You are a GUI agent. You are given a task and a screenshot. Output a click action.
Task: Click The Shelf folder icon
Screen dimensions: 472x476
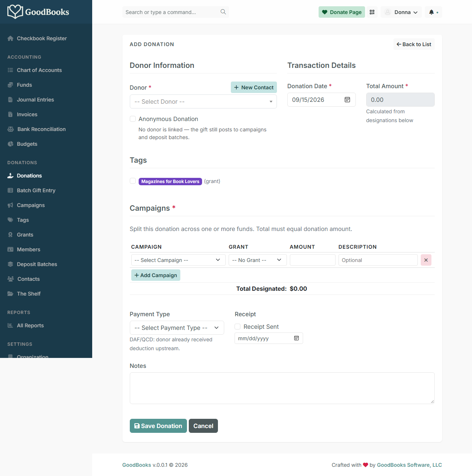(x=10, y=294)
